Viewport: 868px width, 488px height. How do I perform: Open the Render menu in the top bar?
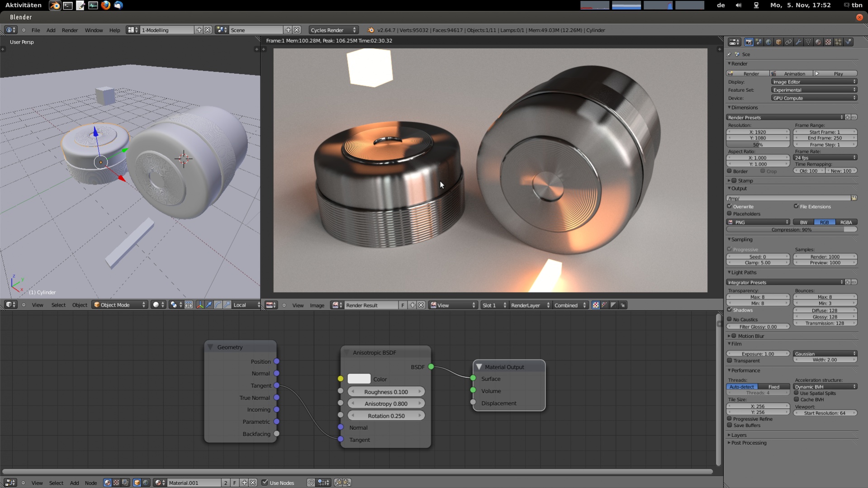coord(70,30)
